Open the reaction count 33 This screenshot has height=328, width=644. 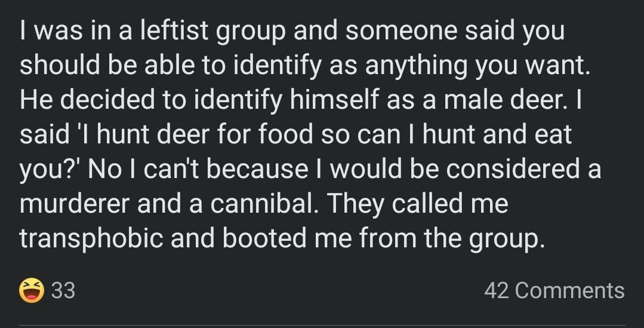point(63,291)
